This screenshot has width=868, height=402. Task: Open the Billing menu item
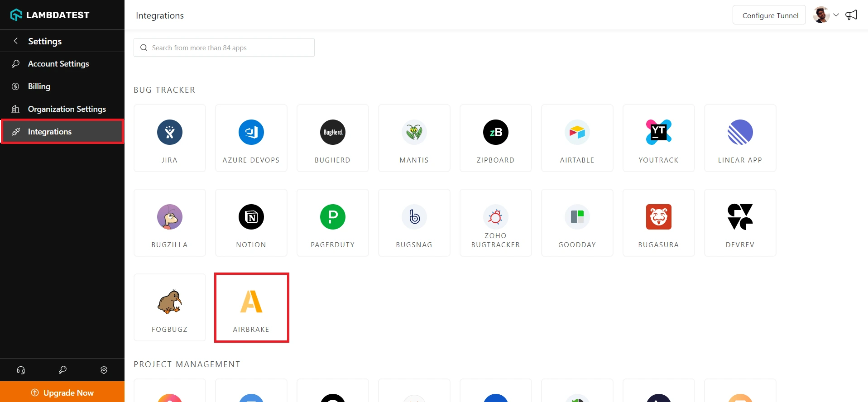39,86
